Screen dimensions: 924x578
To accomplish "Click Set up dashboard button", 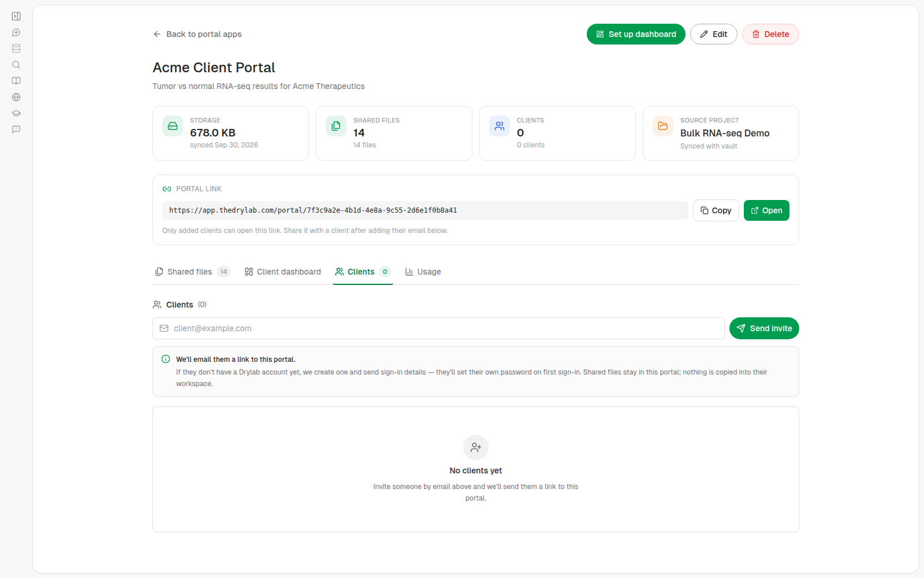I will (x=636, y=34).
